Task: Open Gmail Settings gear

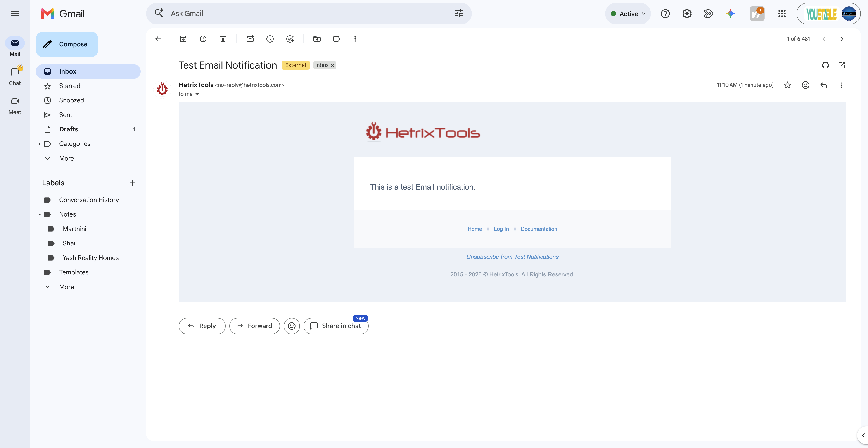Action: point(687,14)
